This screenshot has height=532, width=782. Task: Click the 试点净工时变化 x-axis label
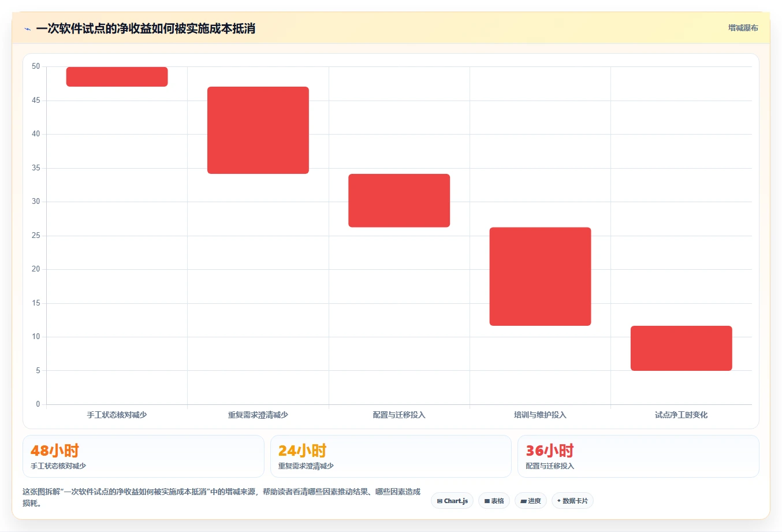[x=682, y=415]
